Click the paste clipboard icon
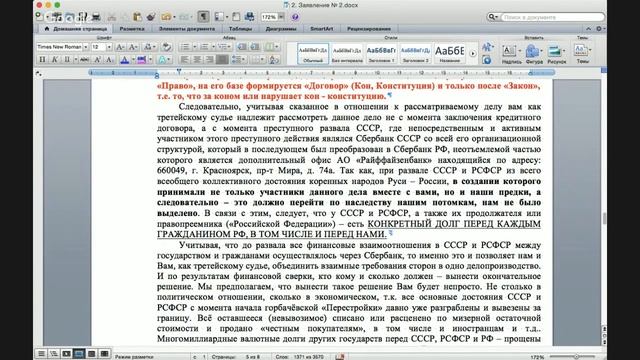 138,17
